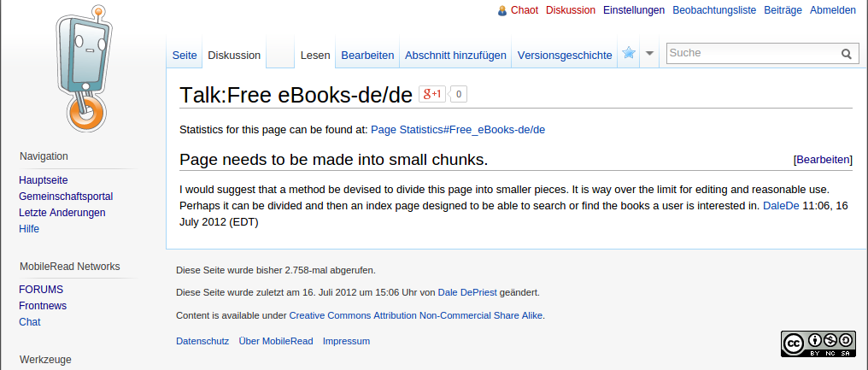Viewport: 868px width, 370px height.
Task: Click the section [Bearbeiten] edit link
Action: 823,160
